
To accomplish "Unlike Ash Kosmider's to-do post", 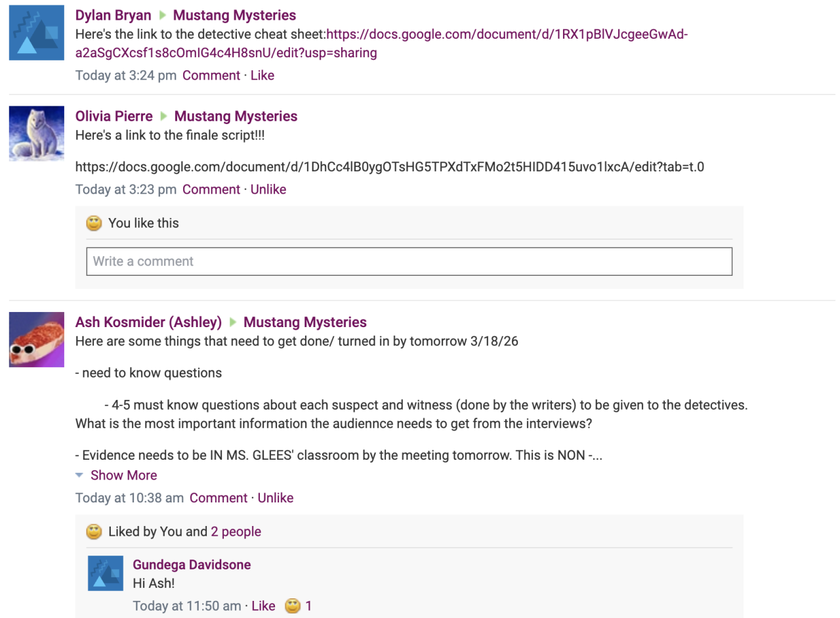I will 275,498.
